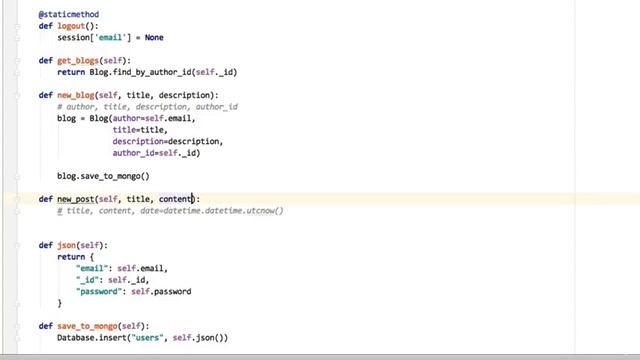
Task: Collapse the new_post function fold marker
Action: point(18,199)
